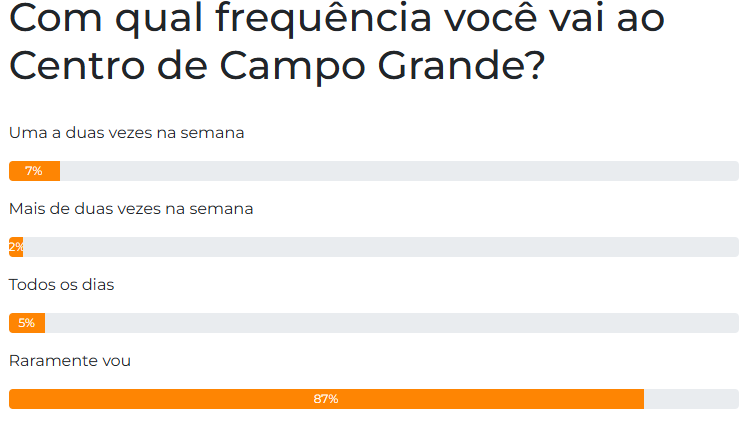753x422 pixels.
Task: Select the "Uma a duas vezes na semana" label
Action: click(126, 132)
